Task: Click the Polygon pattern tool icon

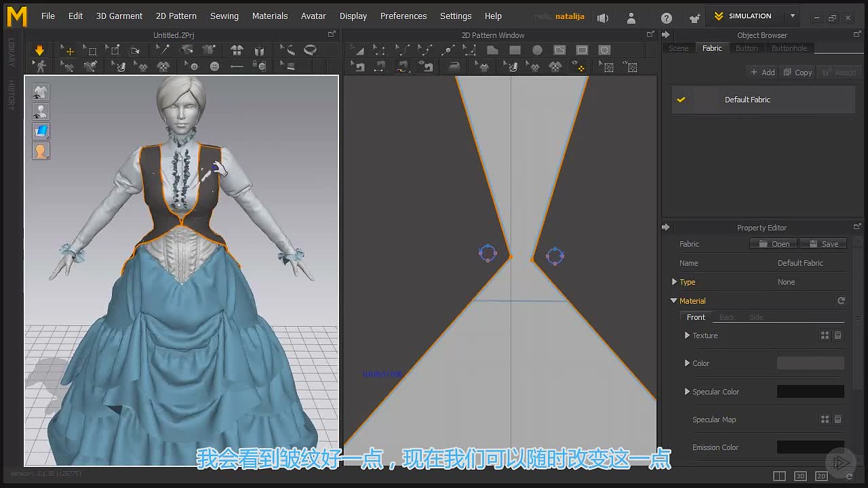Action: click(x=493, y=50)
